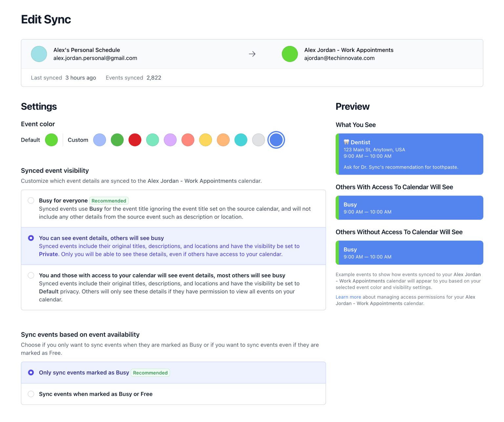Click the Recommended badge beside Busy for everyone
The width and height of the screenshot is (504, 422).
pos(109,200)
